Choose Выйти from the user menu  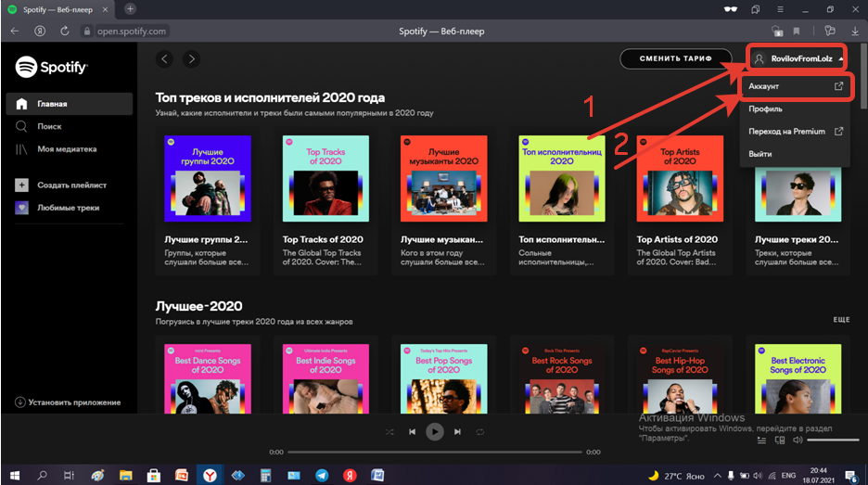tap(760, 154)
